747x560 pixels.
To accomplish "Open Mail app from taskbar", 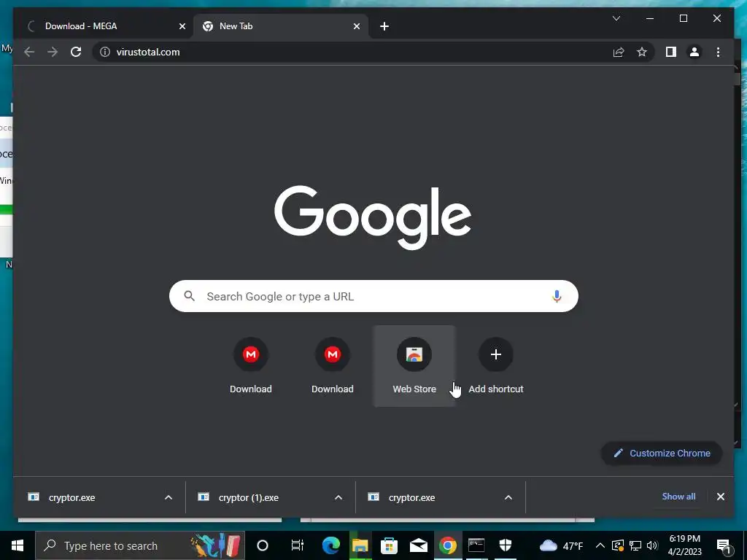I will click(x=418, y=545).
